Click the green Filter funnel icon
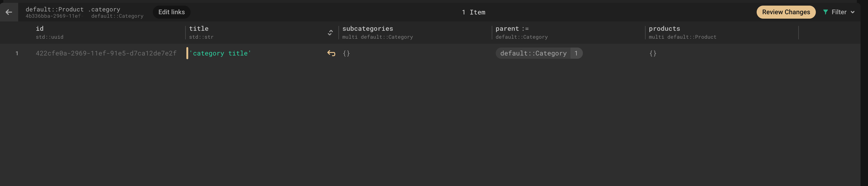 (x=825, y=12)
